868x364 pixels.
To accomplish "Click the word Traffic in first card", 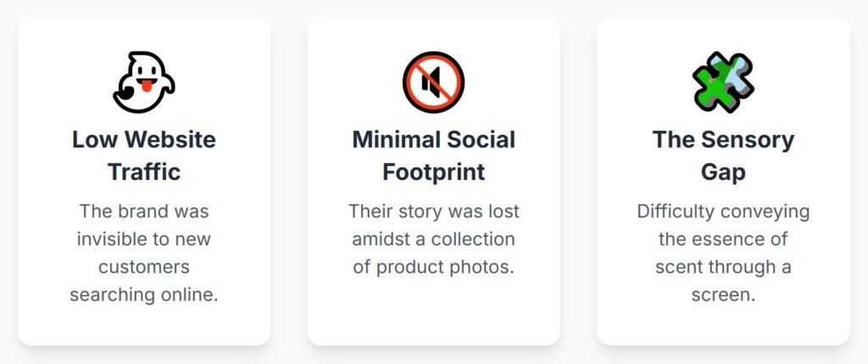I will point(144,171).
